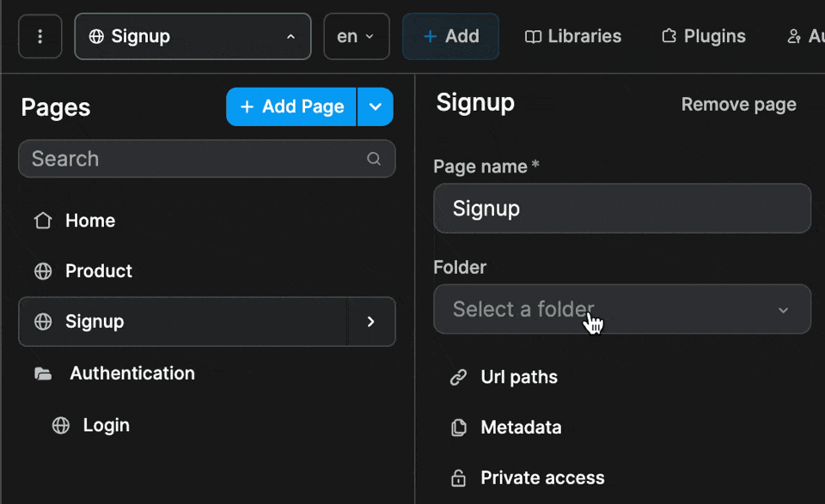Click Remove page link
825x504 pixels.
pos(737,104)
